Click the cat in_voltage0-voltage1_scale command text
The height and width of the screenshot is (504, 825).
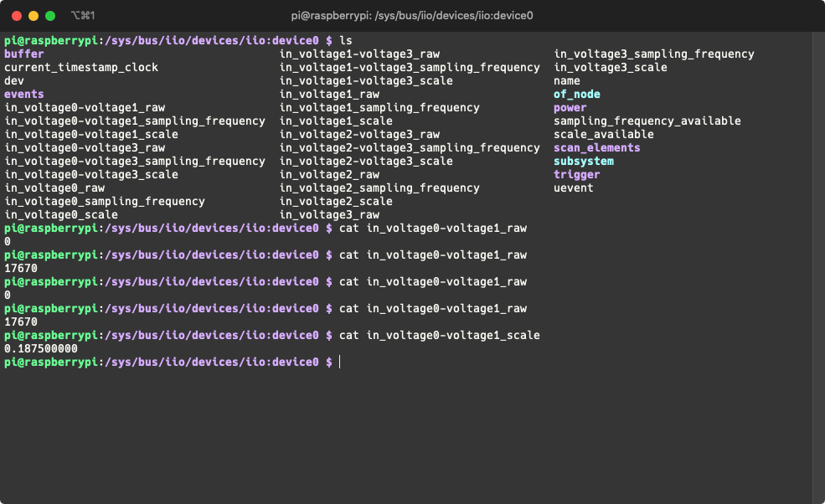click(440, 335)
